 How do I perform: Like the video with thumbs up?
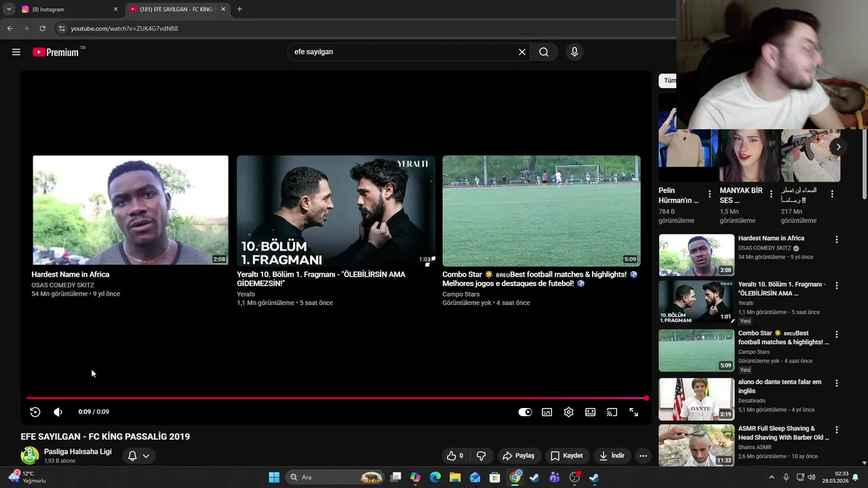455,455
